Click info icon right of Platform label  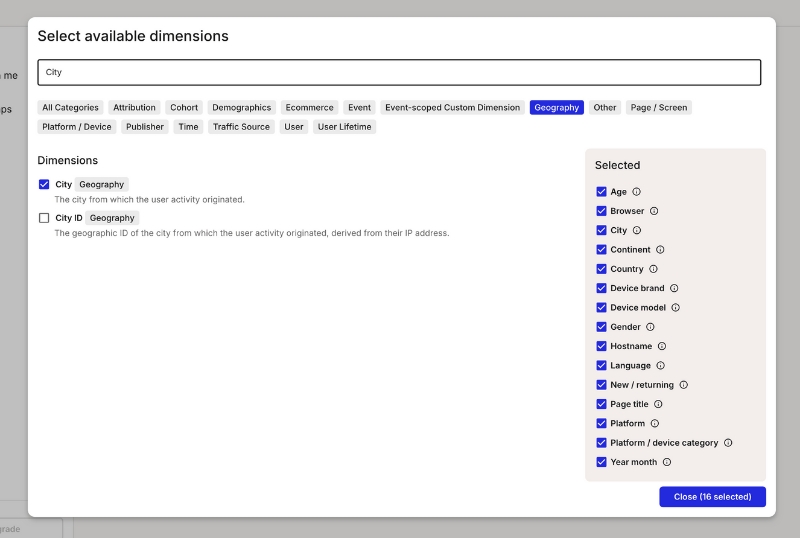[x=655, y=424]
